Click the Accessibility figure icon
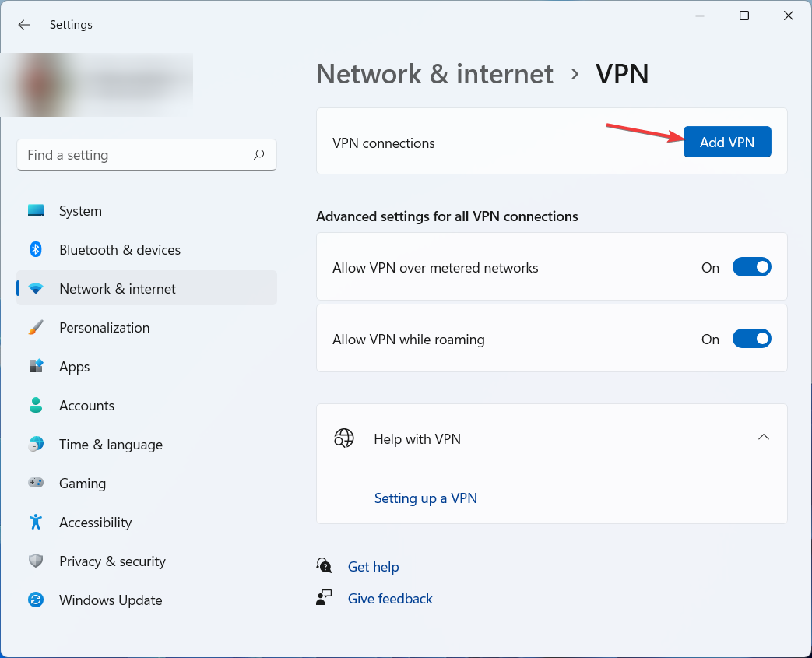812x658 pixels. [x=36, y=523]
